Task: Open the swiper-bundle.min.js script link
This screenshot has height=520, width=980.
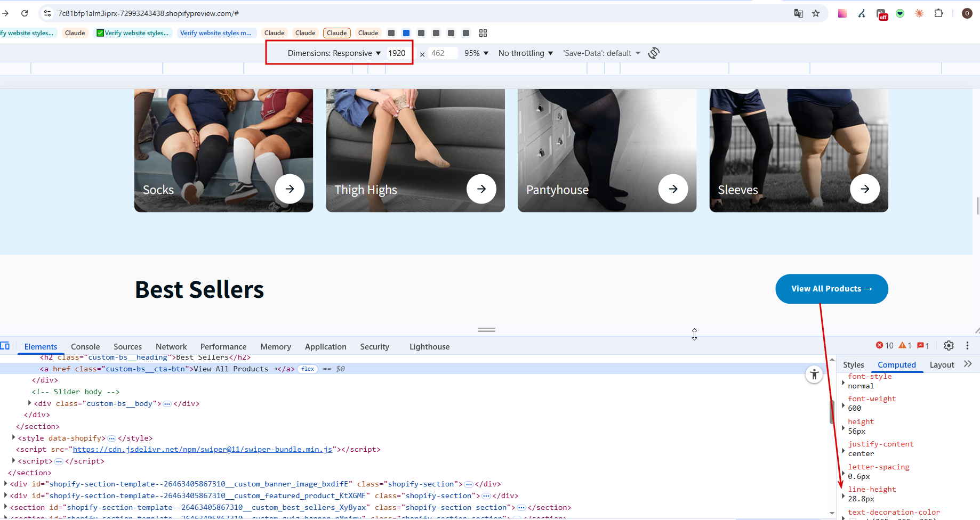Action: [x=202, y=450]
